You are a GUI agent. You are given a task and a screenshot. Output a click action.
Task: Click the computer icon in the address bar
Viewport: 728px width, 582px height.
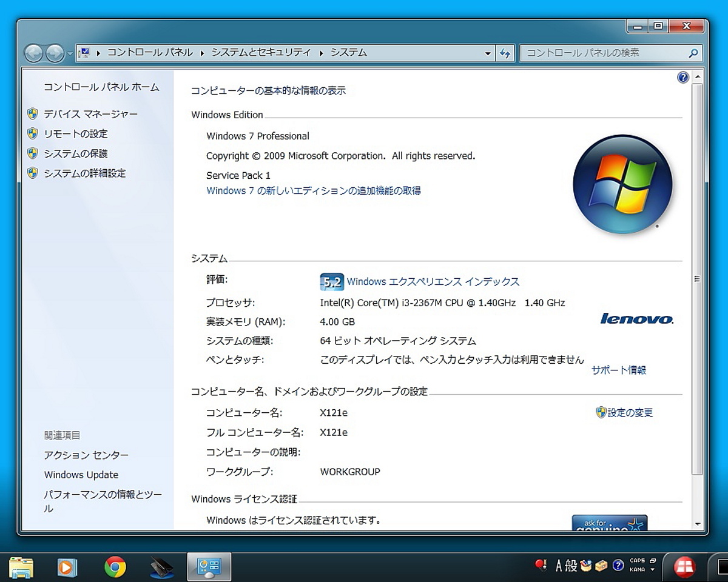[85, 53]
